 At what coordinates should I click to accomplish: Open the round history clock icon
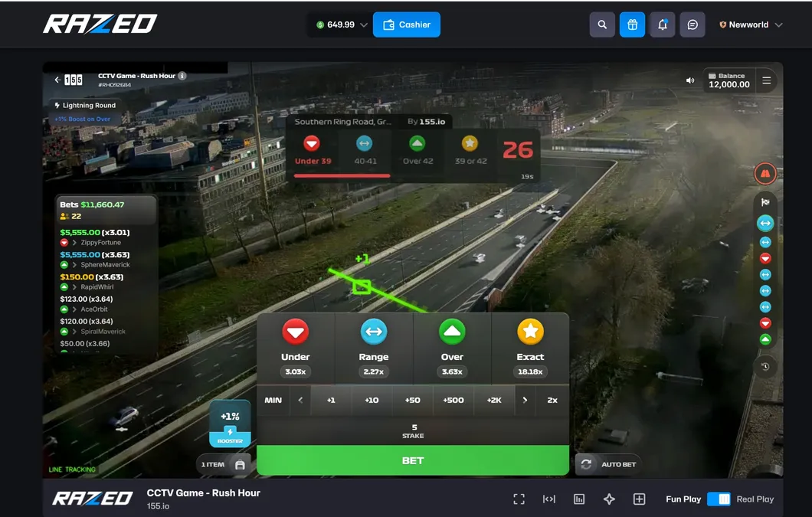(764, 366)
